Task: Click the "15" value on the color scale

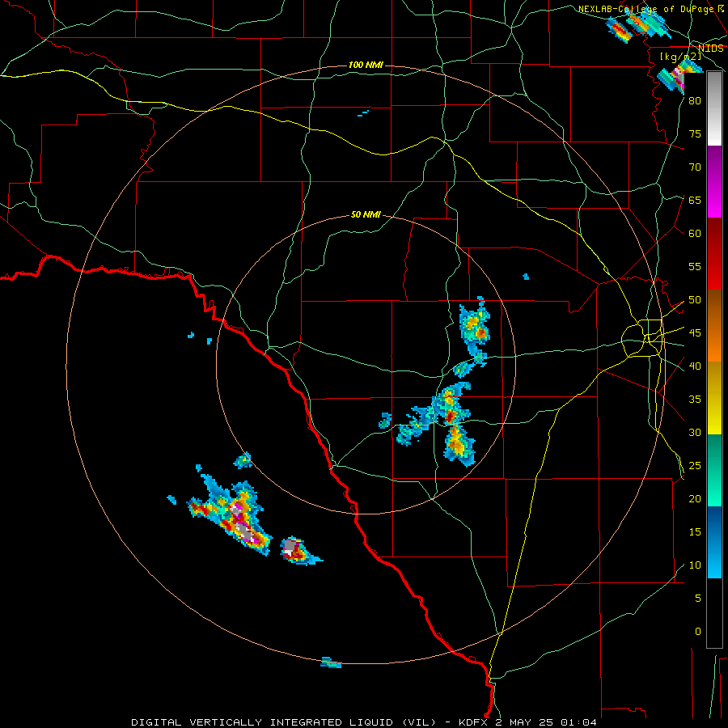Action: (x=695, y=532)
